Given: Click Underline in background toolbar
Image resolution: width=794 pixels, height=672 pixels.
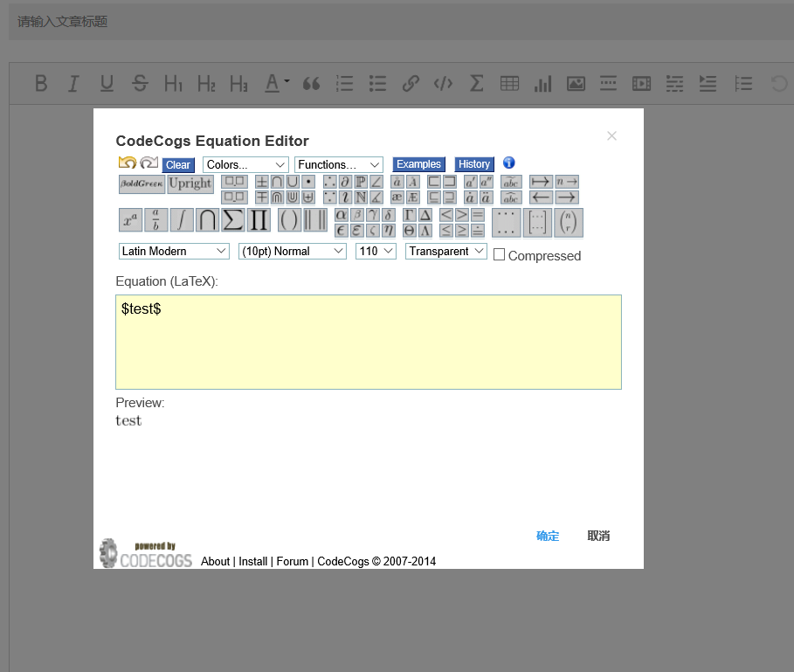Looking at the screenshot, I should (107, 83).
